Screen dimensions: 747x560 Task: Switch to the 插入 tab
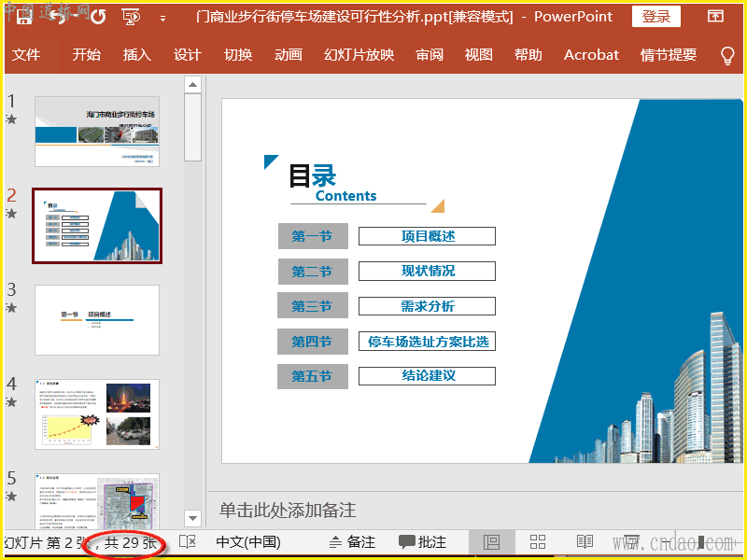(x=137, y=55)
